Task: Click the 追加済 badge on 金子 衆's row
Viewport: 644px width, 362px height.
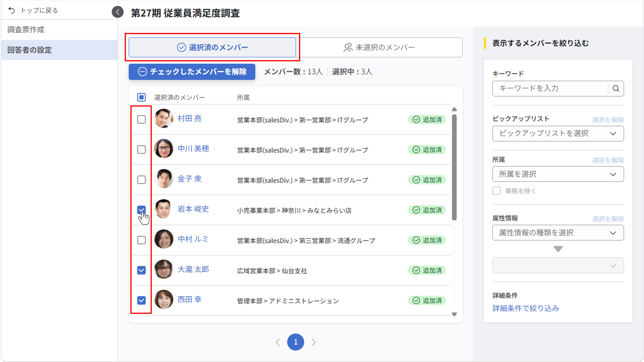Action: (x=427, y=180)
